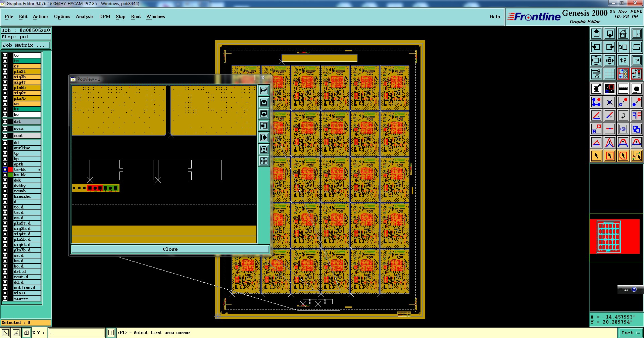Click into the X Y coordinate input field

(77, 333)
